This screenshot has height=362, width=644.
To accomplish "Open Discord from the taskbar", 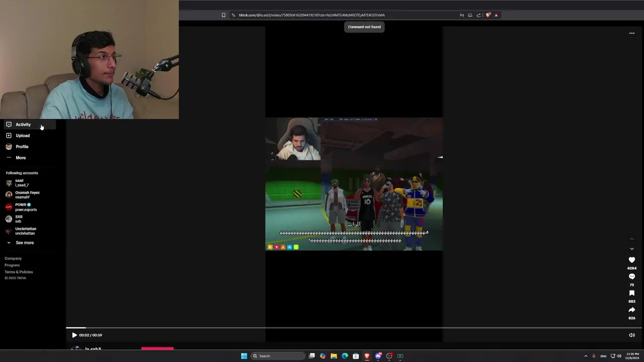I will point(378,356).
